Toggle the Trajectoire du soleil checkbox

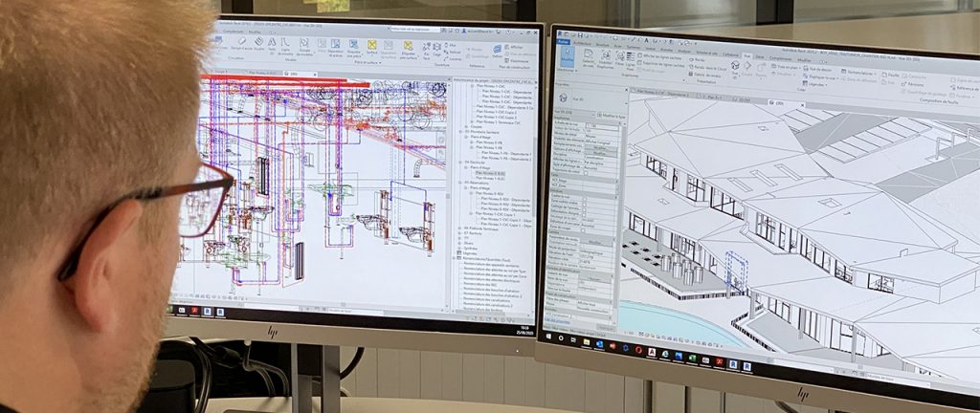(586, 173)
